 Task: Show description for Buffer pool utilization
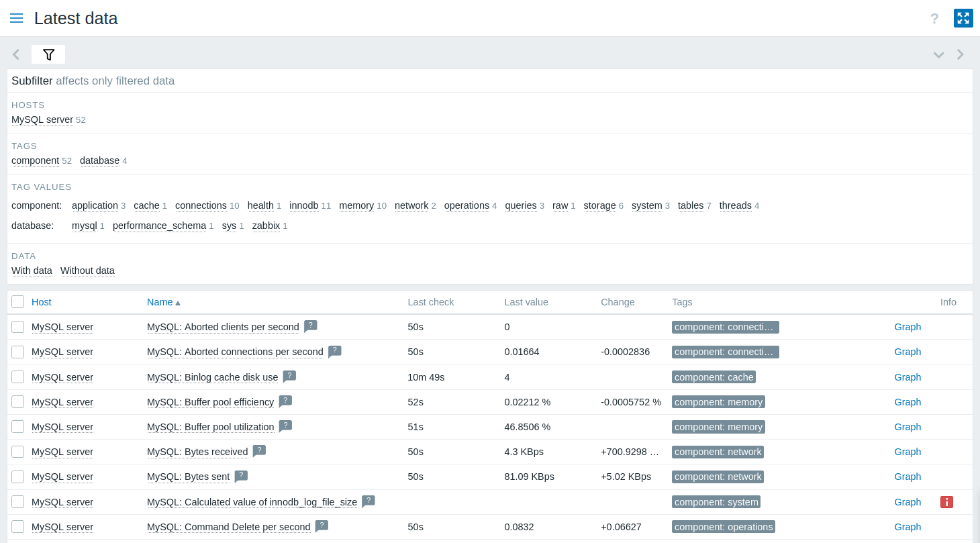285,426
